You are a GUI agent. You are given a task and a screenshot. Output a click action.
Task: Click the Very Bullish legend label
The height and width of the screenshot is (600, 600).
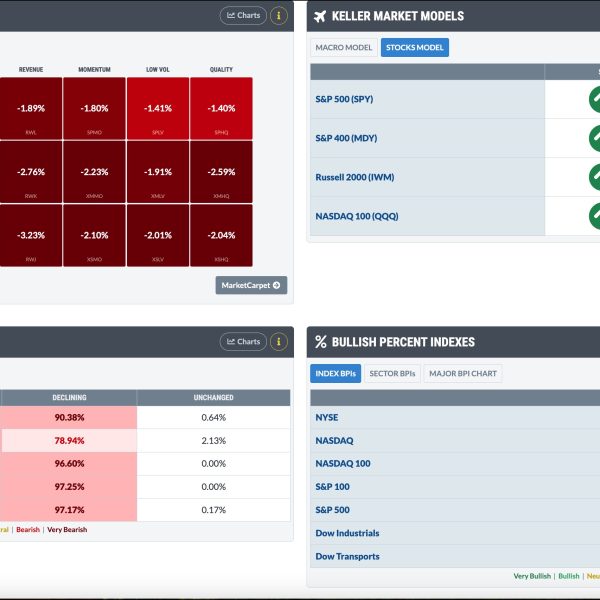[x=532, y=576]
